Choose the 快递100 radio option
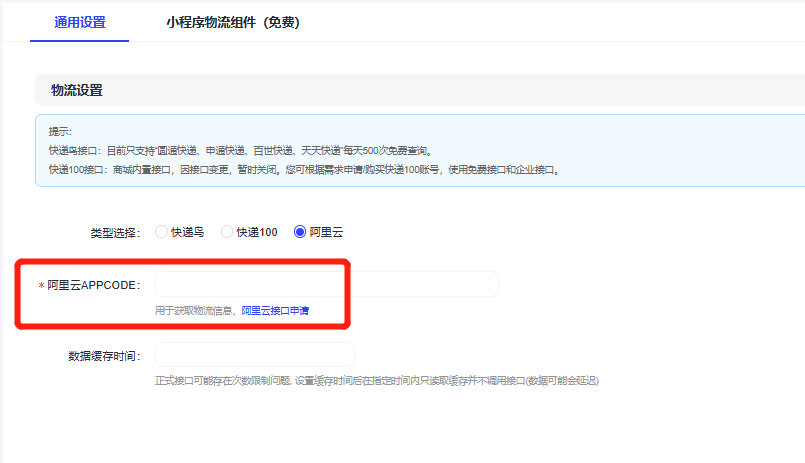Screen dimensions: 805x463 point(227,232)
